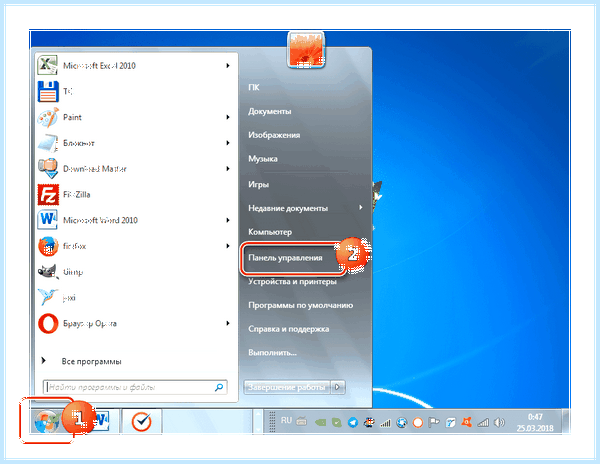
Task: Click the Завершение работы button
Action: [x=287, y=387]
